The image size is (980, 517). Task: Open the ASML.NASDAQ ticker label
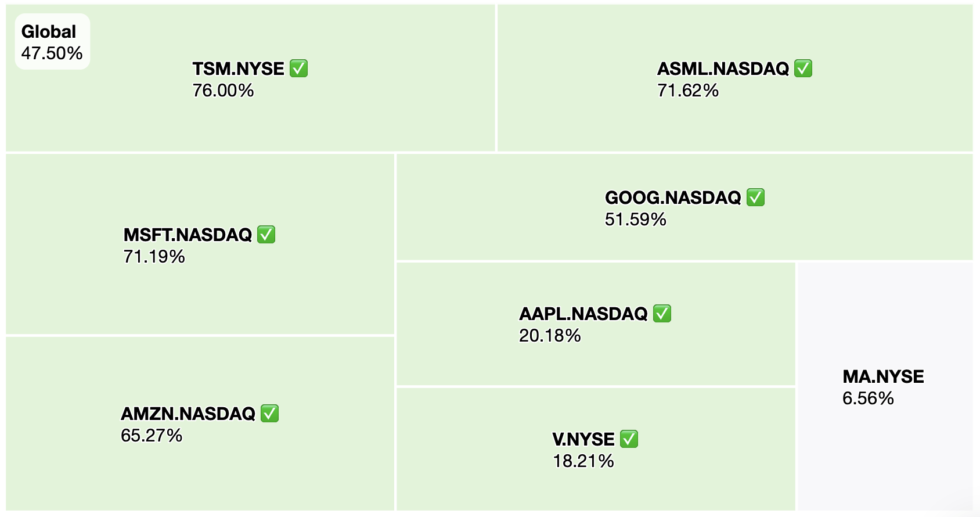click(723, 69)
